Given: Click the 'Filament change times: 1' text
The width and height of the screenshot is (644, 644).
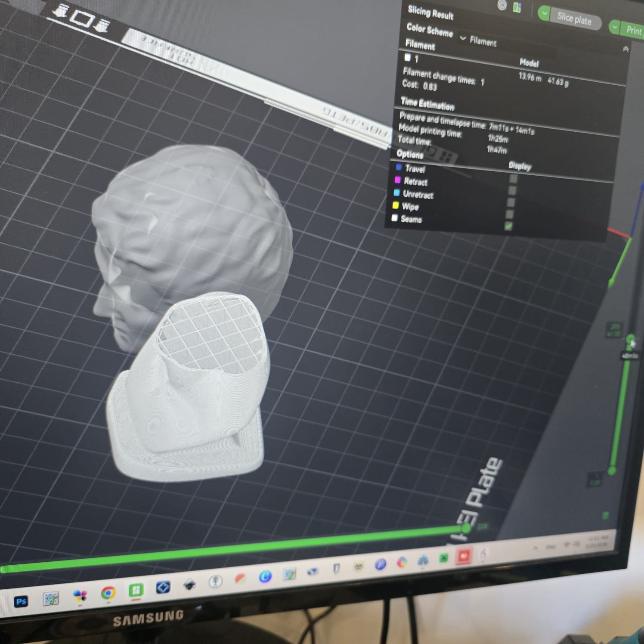Looking at the screenshot, I should [443, 77].
